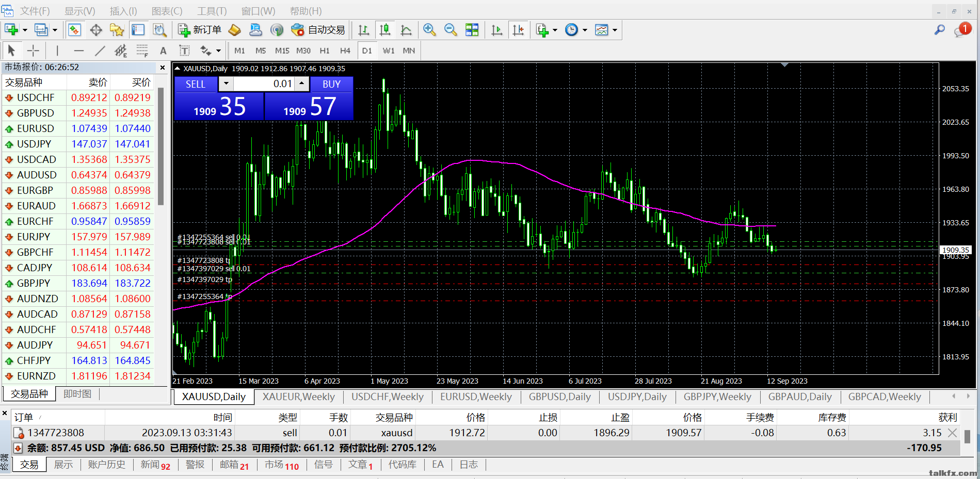Switch timeframe to M1

[239, 51]
